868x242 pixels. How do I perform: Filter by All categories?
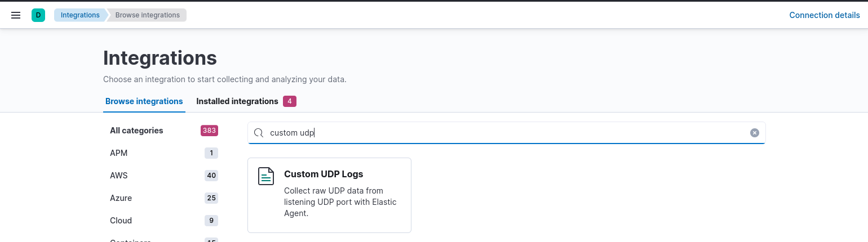pyautogui.click(x=136, y=131)
